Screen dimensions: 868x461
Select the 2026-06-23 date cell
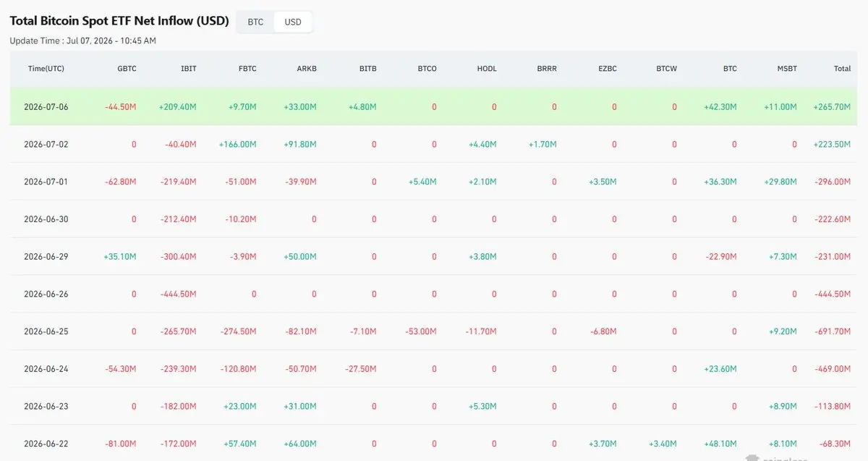[x=46, y=407]
